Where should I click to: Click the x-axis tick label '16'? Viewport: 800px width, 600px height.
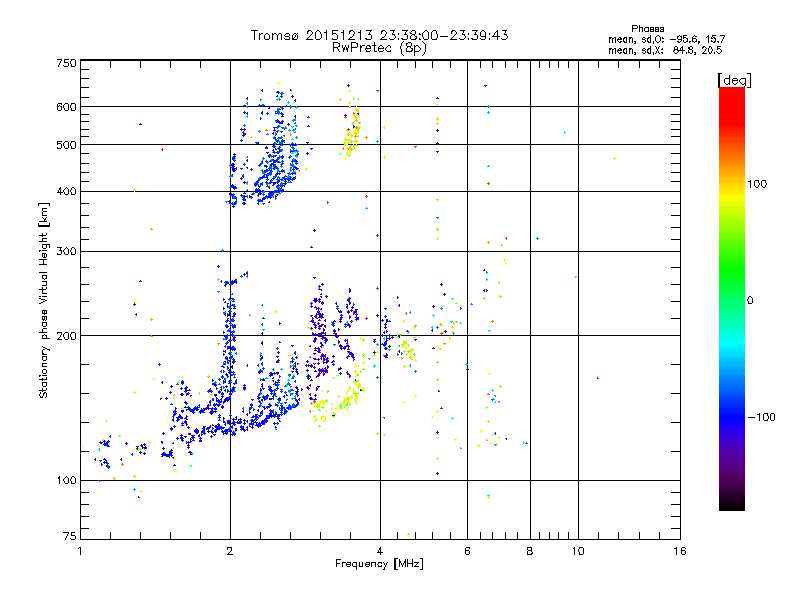[x=680, y=551]
